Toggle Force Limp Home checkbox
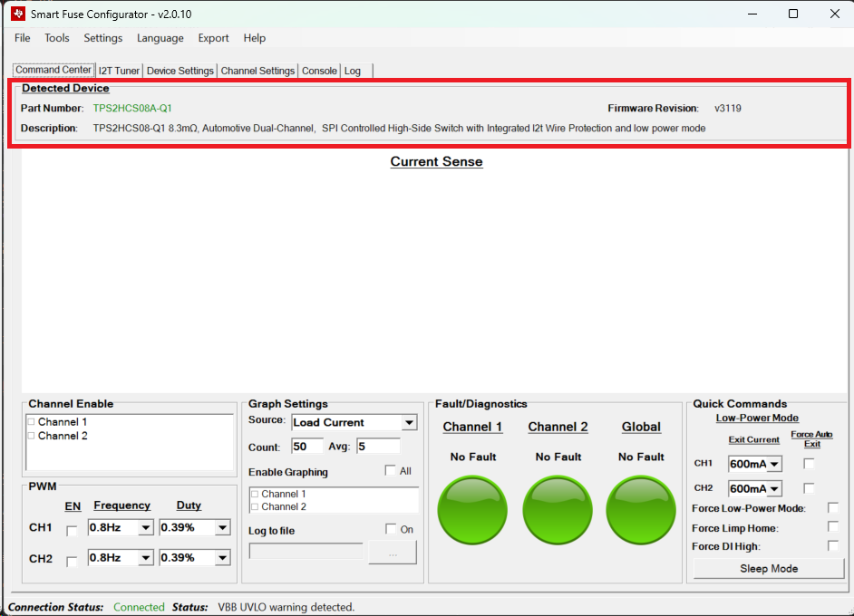The width and height of the screenshot is (854, 616). click(x=832, y=527)
